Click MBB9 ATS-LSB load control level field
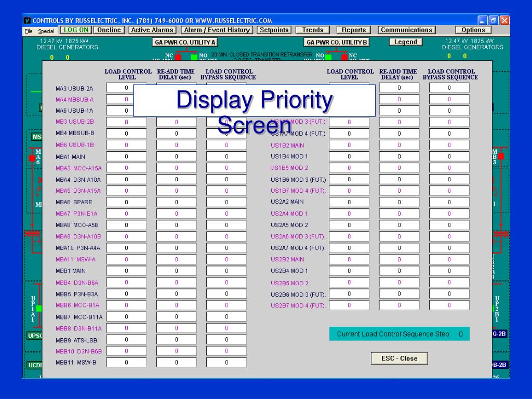Screen dimensions: 532x399 point(126,340)
